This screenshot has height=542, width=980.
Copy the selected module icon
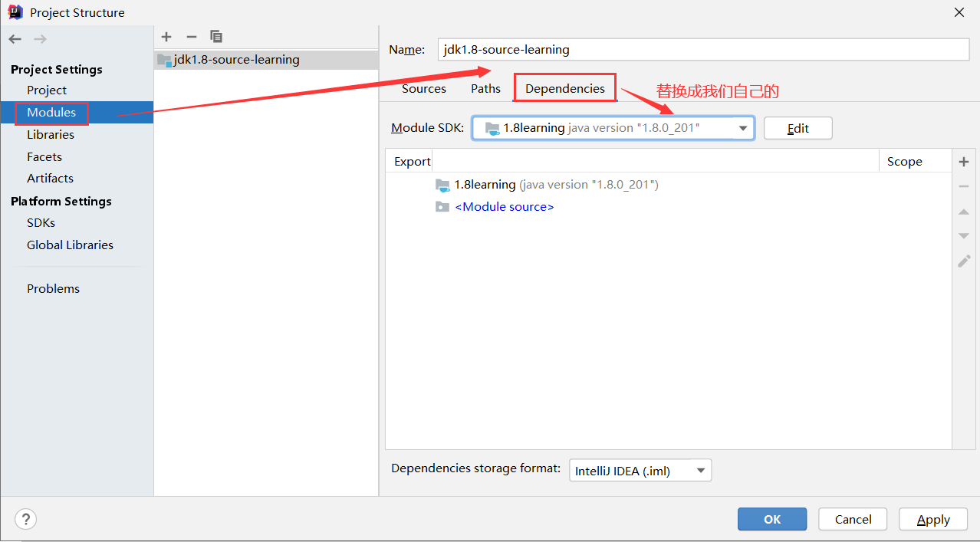click(216, 36)
